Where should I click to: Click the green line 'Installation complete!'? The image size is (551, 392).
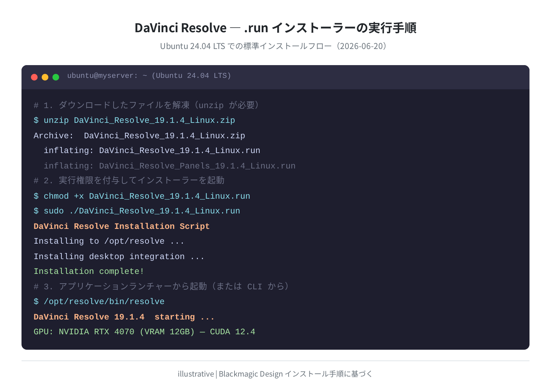click(89, 271)
